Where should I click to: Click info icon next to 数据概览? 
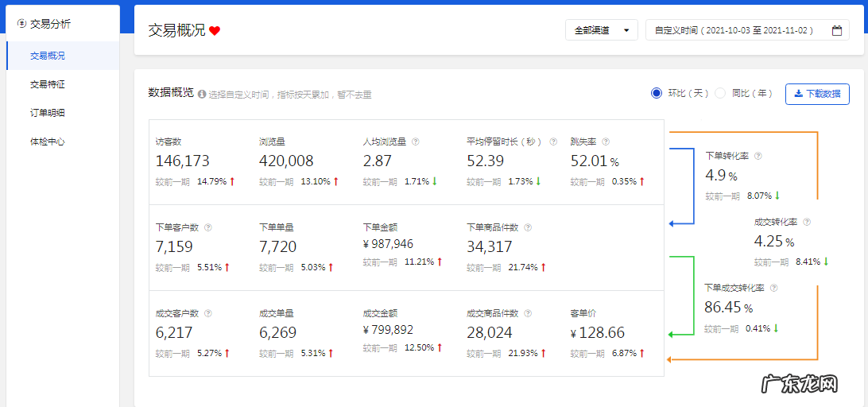pyautogui.click(x=202, y=94)
